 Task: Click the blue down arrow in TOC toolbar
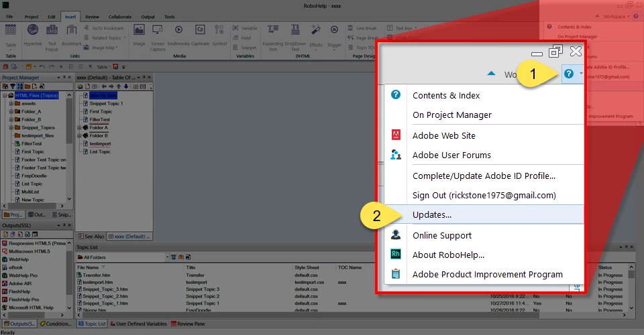[x=126, y=86]
